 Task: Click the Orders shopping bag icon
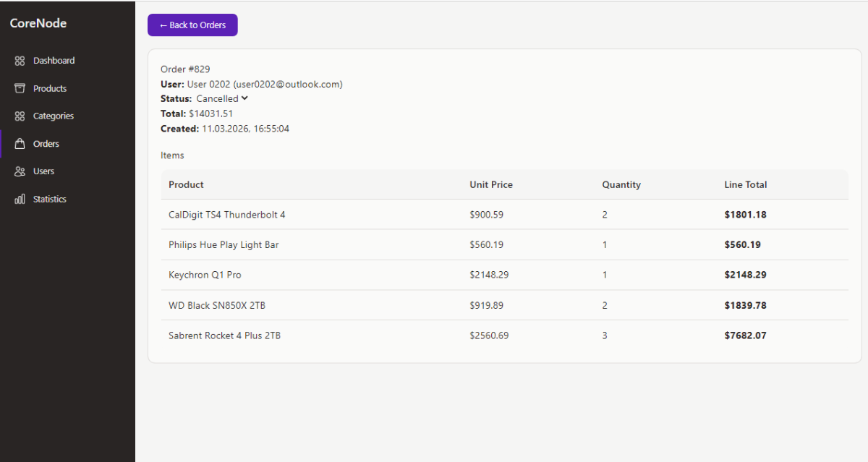point(20,144)
